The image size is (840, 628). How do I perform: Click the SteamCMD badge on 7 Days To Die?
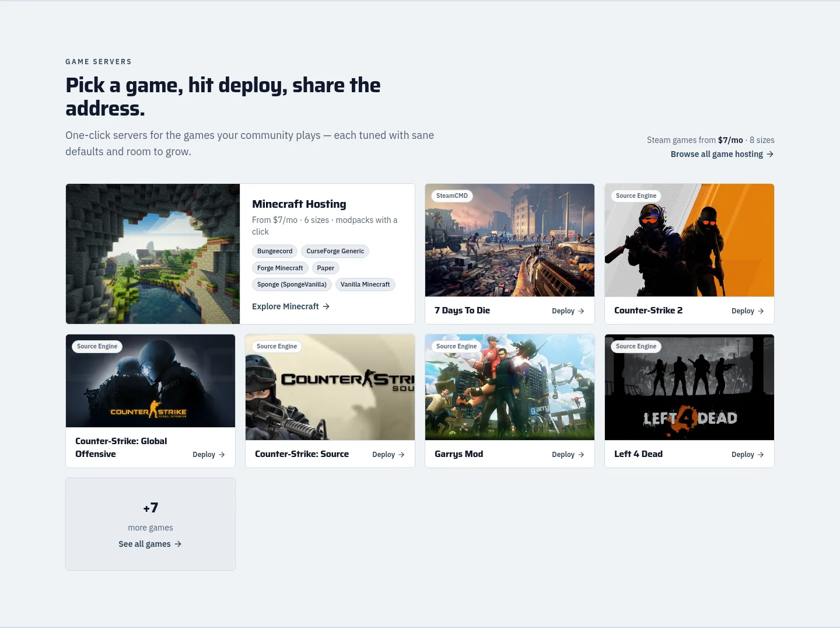click(452, 196)
